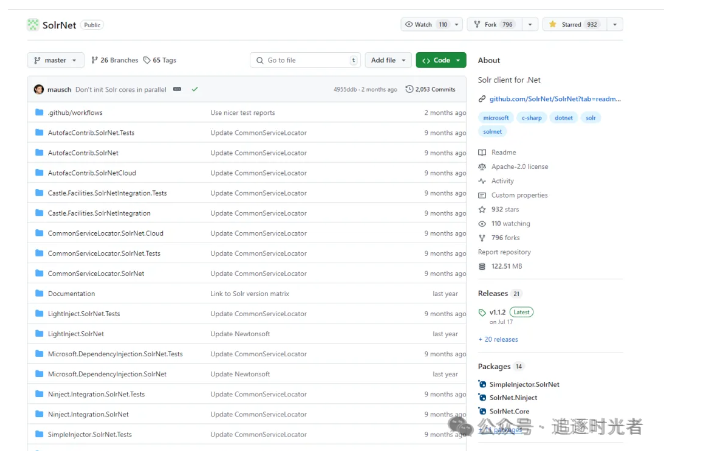Image resolution: width=702 pixels, height=451 pixels.
Task: Toggle the Starred button
Action: [574, 24]
